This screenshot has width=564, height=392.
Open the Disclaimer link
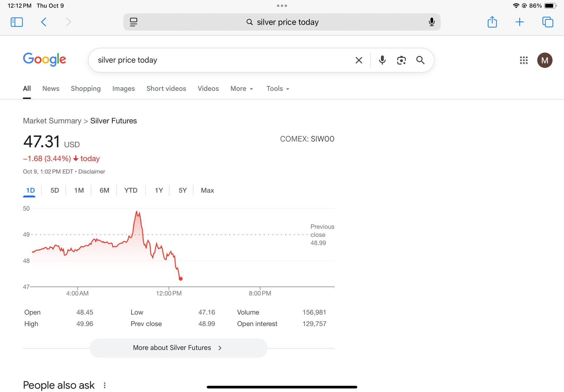pyautogui.click(x=92, y=172)
